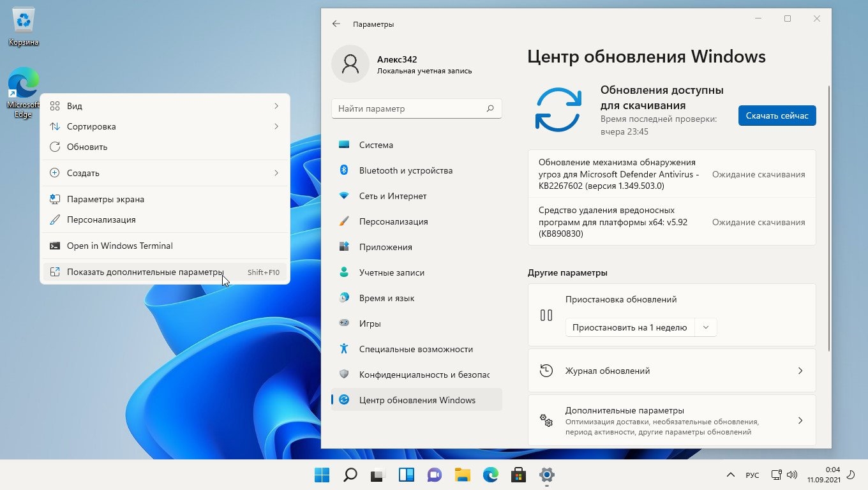This screenshot has height=490, width=868.
Task: Click the search magnifier in Найти параметр
Action: 490,108
